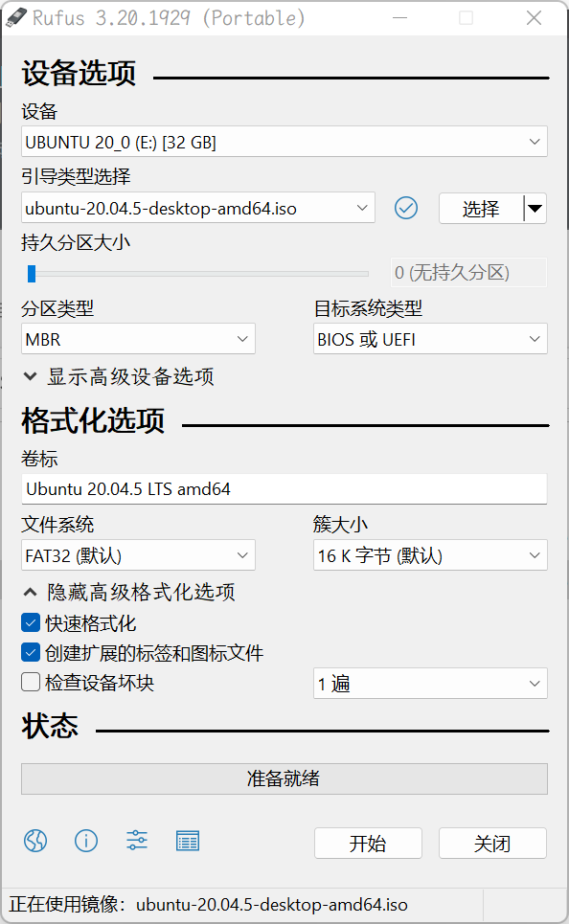
Task: Open the 引导类型选择 ISO dropdown
Action: tap(198, 208)
